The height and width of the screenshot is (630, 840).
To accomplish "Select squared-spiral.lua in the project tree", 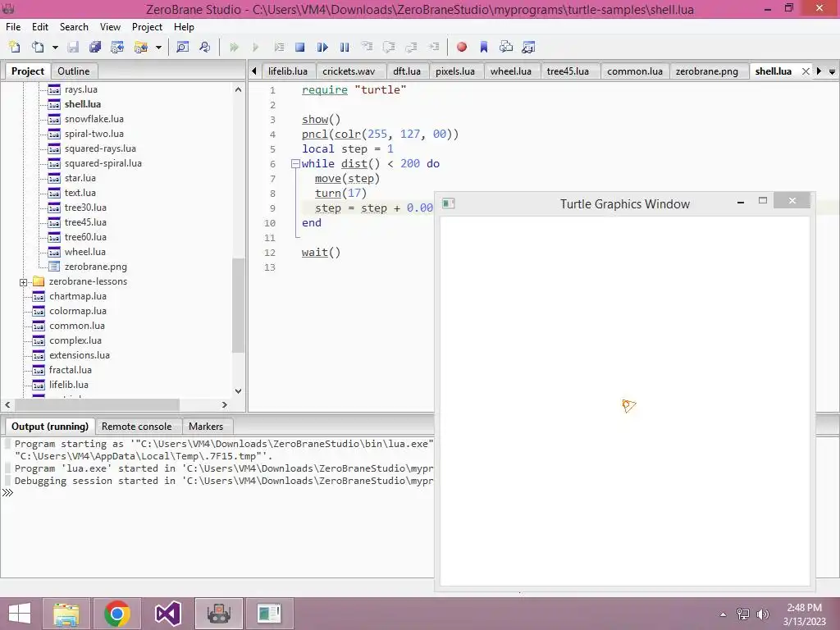I will click(103, 163).
